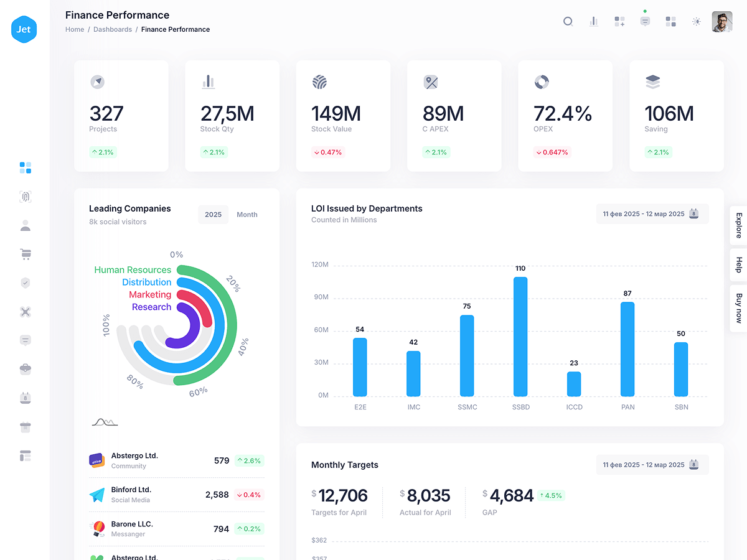Toggle the light/dark theme sun icon
This screenshot has width=747, height=560.
[697, 21]
